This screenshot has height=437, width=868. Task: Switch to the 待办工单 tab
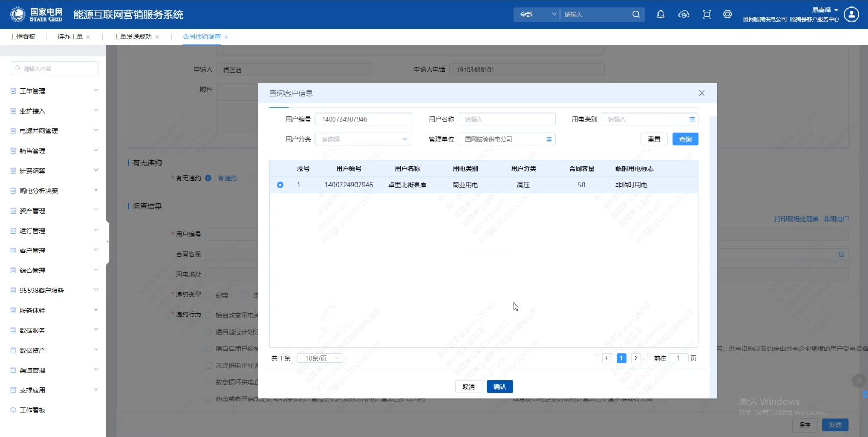tap(70, 37)
